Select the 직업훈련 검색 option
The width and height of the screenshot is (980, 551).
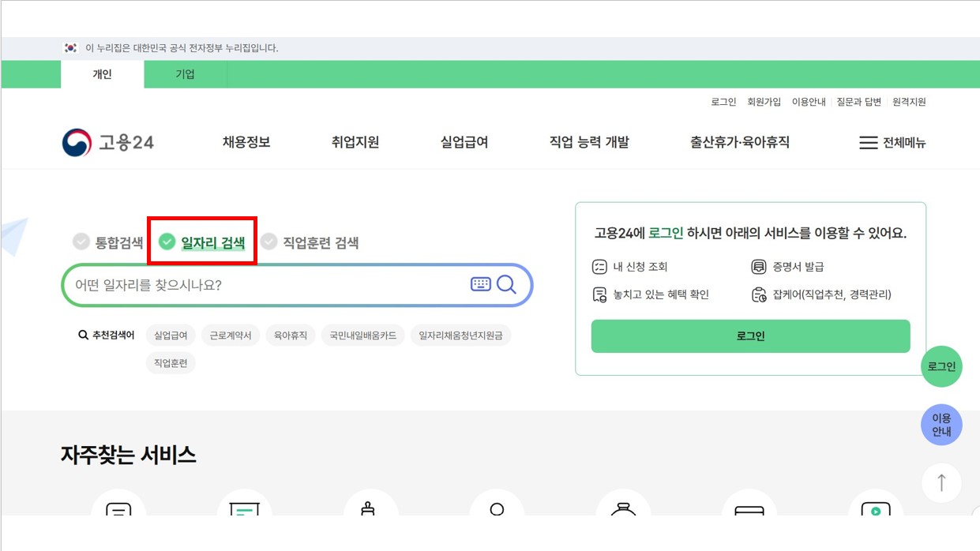point(310,242)
